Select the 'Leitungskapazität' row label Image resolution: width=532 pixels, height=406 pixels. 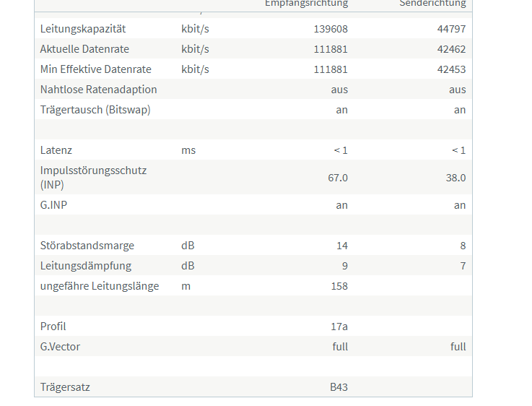(83, 29)
